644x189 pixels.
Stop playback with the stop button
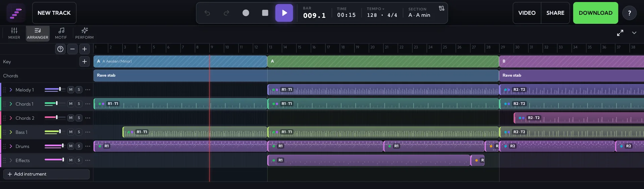tap(265, 13)
